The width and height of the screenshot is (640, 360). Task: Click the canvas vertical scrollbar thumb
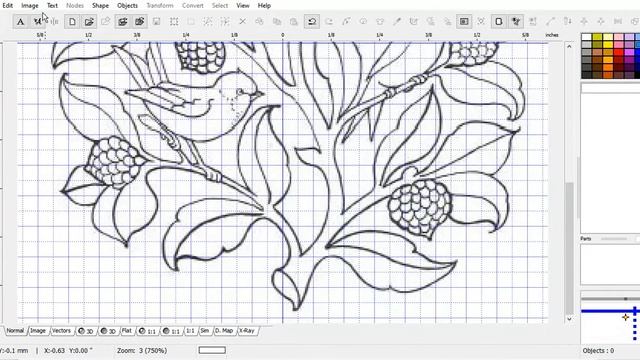(569, 249)
